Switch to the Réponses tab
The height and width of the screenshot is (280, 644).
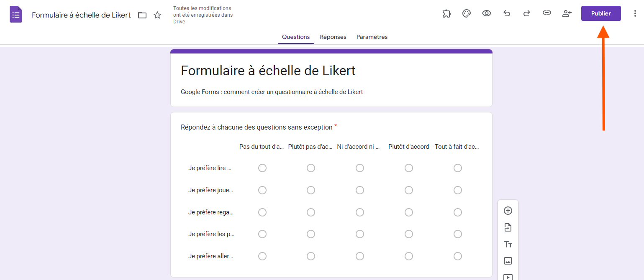pos(333,37)
